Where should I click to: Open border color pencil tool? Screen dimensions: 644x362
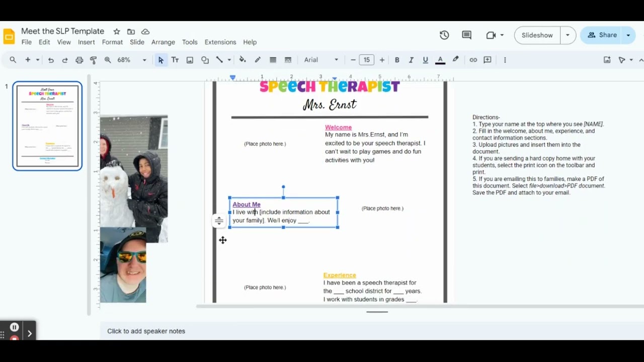coord(258,60)
